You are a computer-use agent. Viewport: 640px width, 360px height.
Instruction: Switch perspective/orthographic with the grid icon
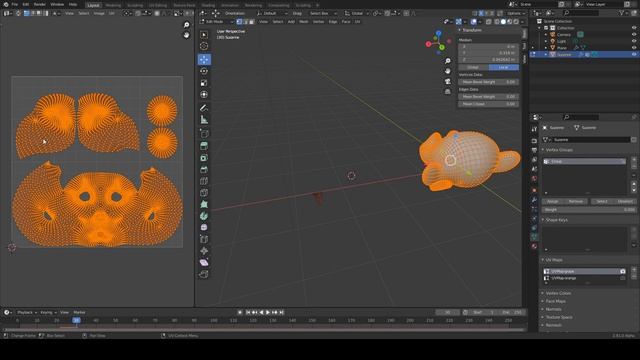click(448, 91)
